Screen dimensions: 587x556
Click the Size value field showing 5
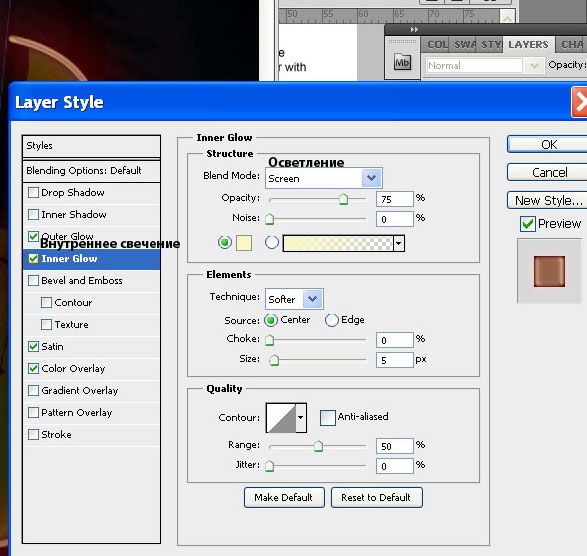pyautogui.click(x=395, y=360)
